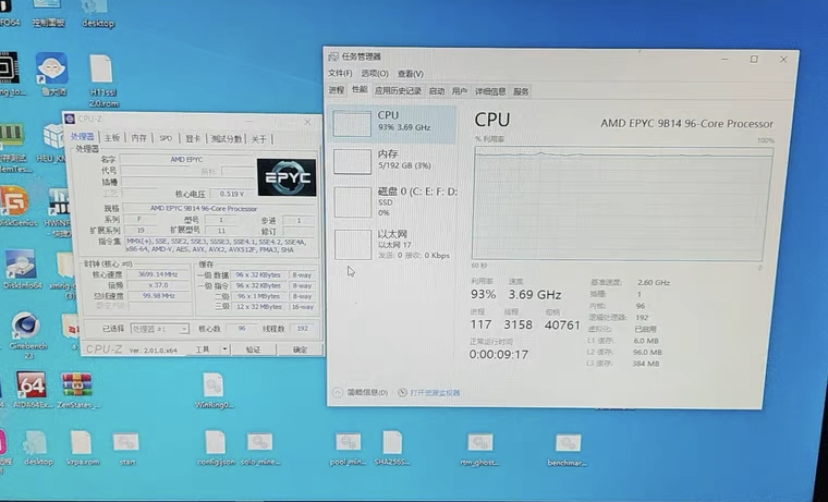Expand the 工具 dropdown arrow in CPU-Z
This screenshot has height=502, width=828.
click(x=225, y=349)
